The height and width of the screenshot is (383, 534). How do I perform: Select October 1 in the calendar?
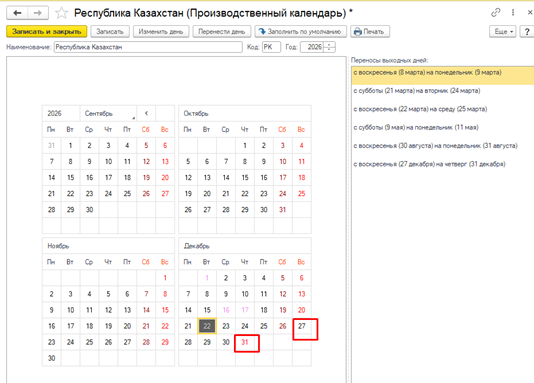click(x=245, y=146)
